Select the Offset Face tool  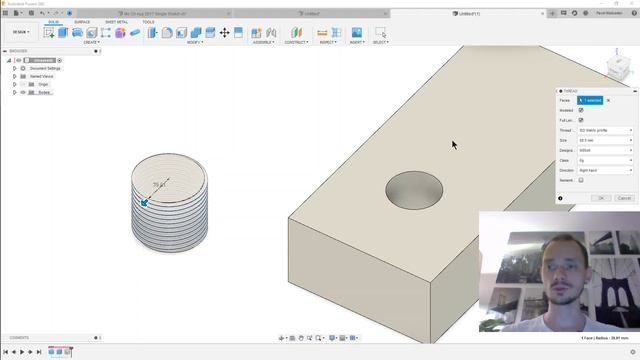tap(210, 33)
